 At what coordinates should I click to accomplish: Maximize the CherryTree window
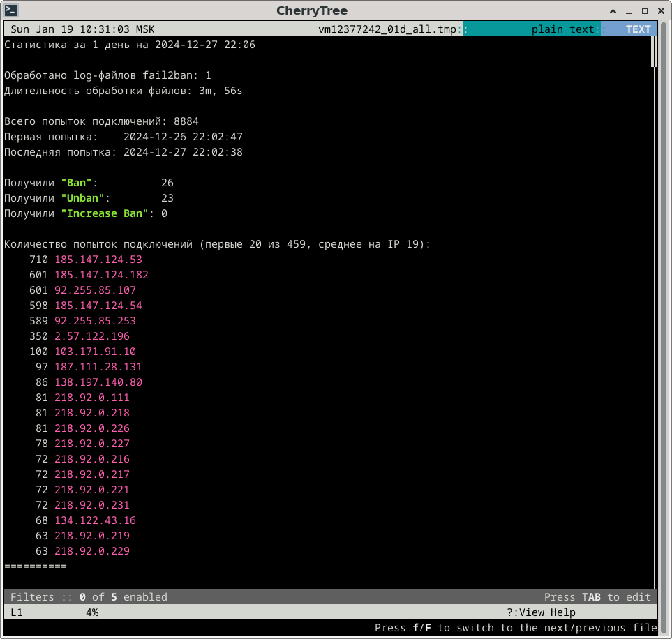pyautogui.click(x=643, y=10)
